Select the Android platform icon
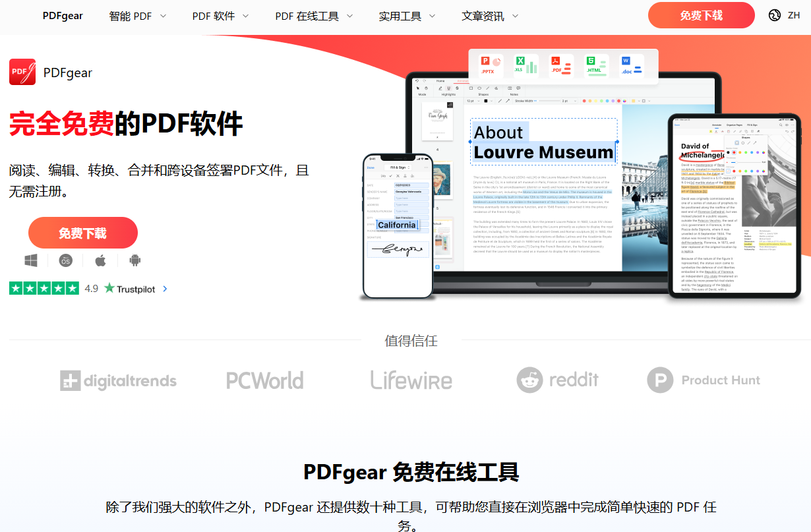This screenshot has height=532, width=811. 135,260
